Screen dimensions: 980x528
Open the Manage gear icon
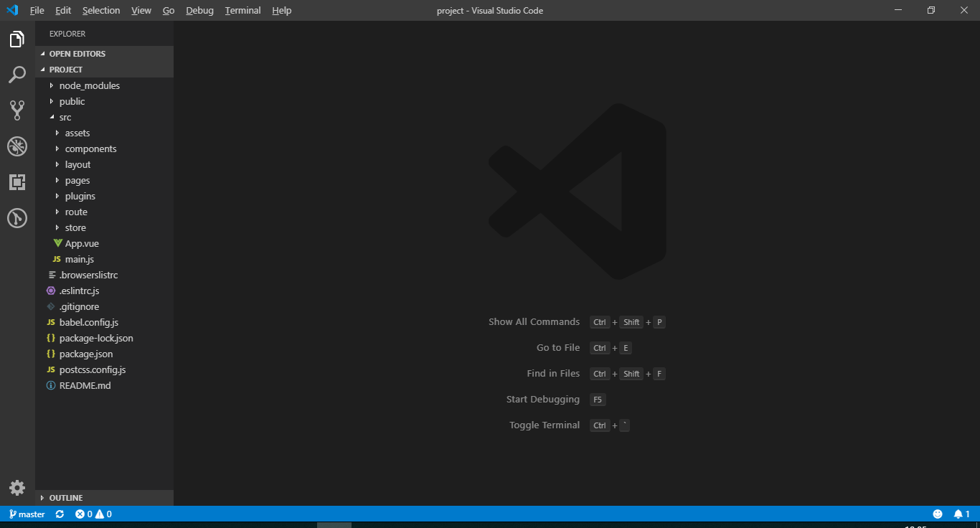[17, 488]
